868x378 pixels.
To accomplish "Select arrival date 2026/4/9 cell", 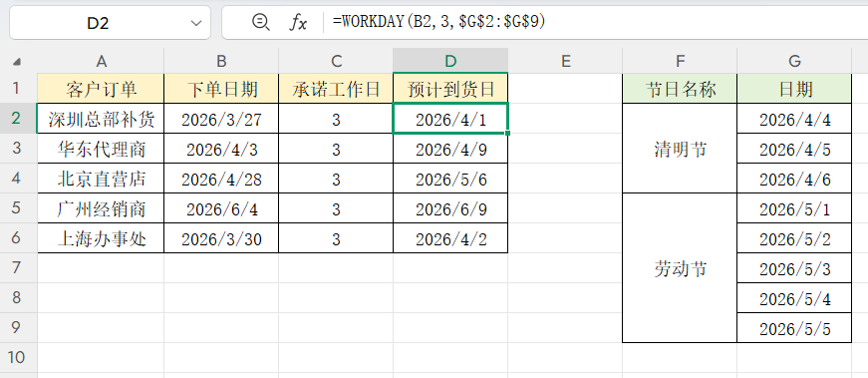I will click(x=450, y=148).
